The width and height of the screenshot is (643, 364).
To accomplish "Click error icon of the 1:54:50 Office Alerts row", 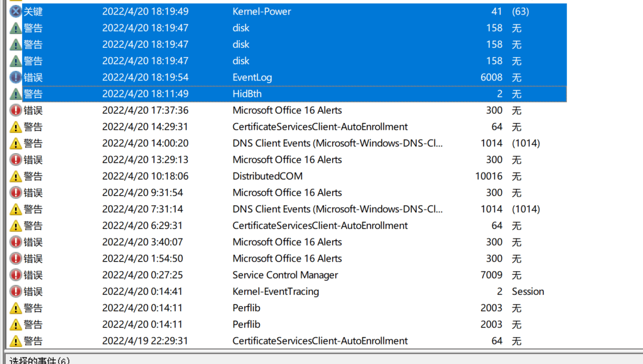I will click(x=16, y=259).
